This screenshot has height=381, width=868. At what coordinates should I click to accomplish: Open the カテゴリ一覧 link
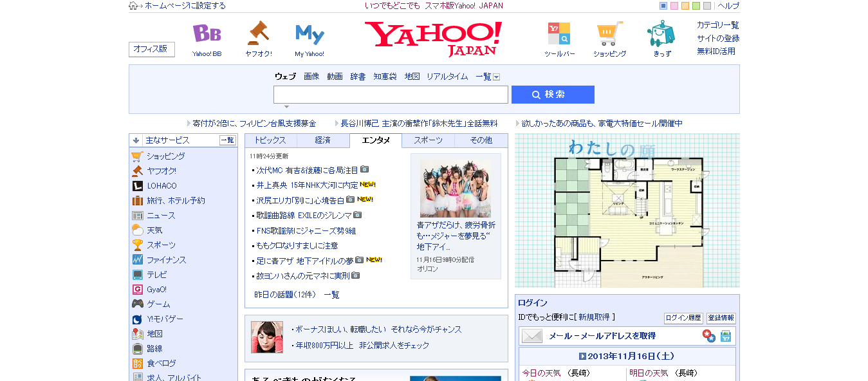click(x=717, y=25)
